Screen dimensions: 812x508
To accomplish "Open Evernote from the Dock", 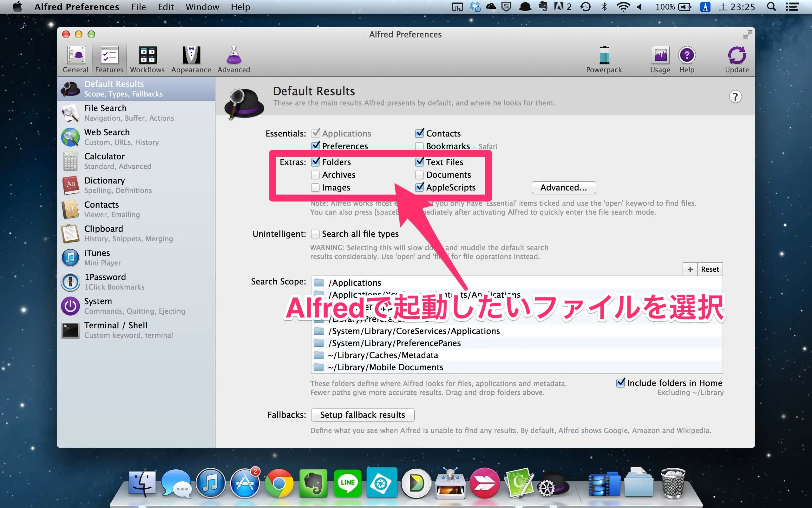I will [x=313, y=483].
